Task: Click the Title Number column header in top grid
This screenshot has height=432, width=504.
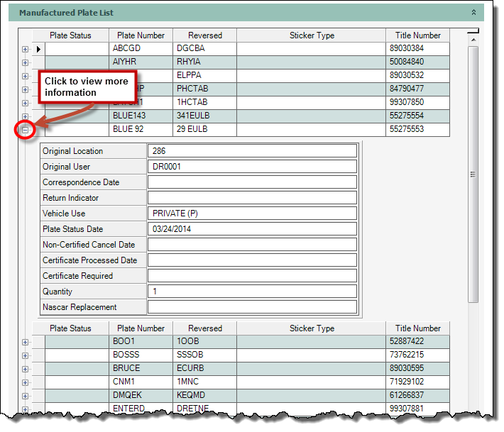Action: (417, 35)
